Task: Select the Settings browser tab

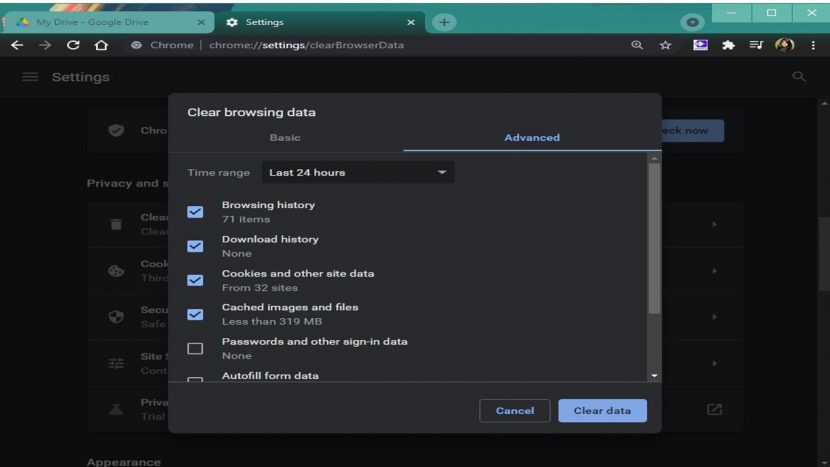Action: click(x=319, y=22)
